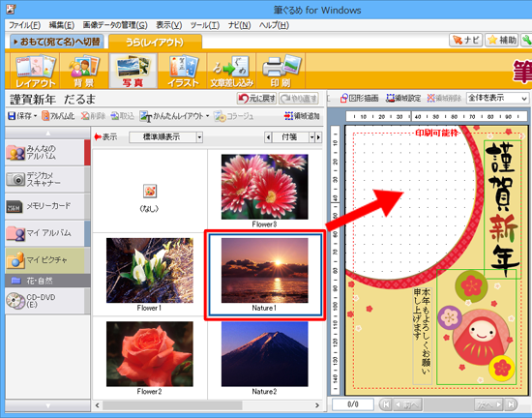
Task: Open the 画像データの管理(G) menu
Action: [115, 25]
